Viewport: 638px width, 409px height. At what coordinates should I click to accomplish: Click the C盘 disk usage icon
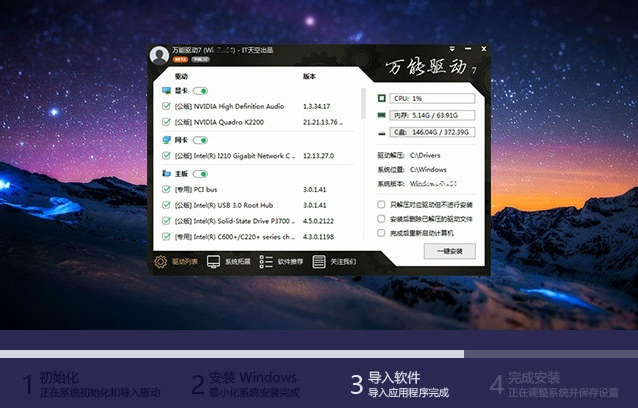point(382,133)
